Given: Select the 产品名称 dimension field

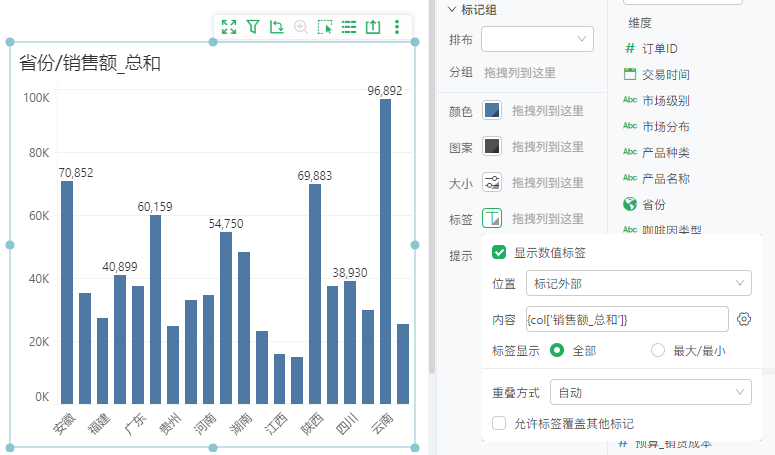Looking at the screenshot, I should (665, 178).
